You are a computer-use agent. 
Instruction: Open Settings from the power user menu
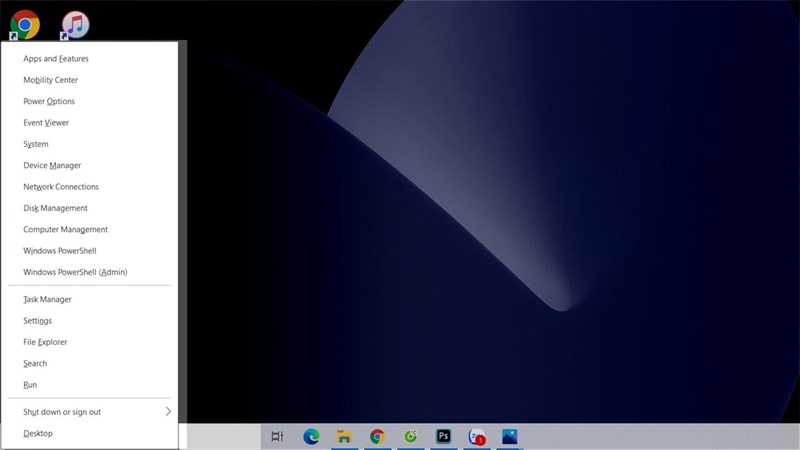pos(90,321)
